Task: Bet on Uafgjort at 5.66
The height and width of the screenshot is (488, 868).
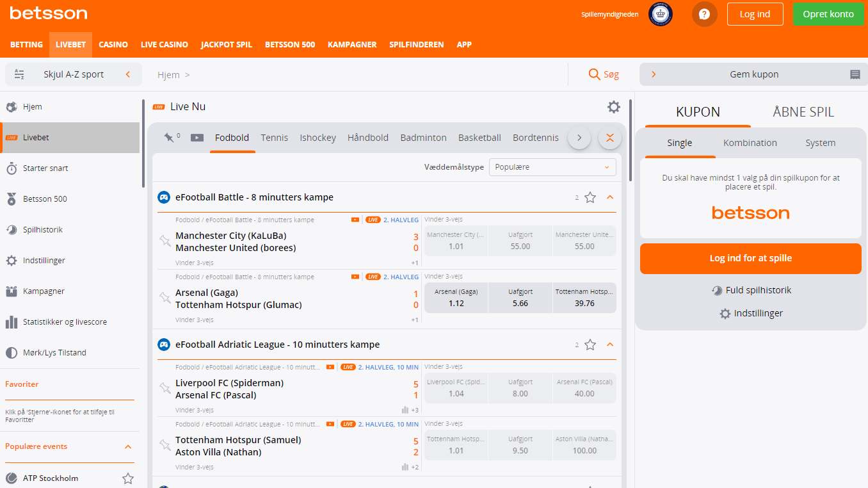Action: pos(520,298)
